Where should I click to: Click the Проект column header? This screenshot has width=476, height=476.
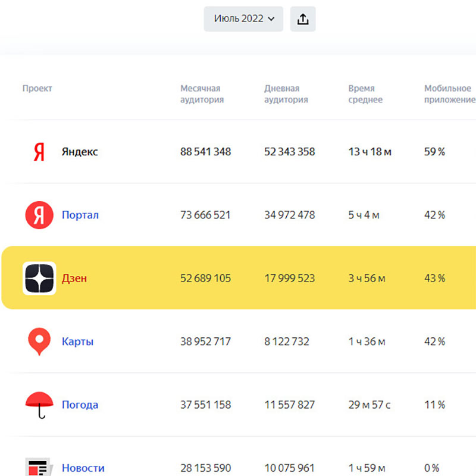click(37, 88)
